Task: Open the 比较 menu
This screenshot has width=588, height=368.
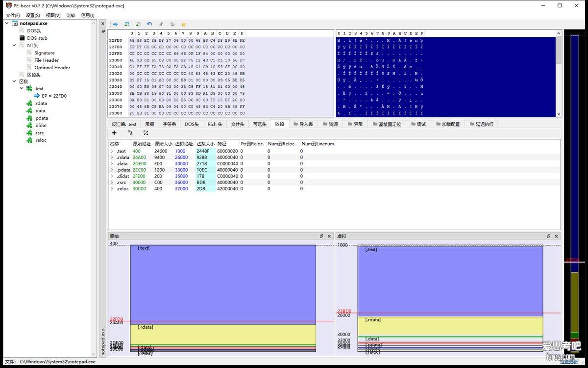Action: pyautogui.click(x=71, y=15)
